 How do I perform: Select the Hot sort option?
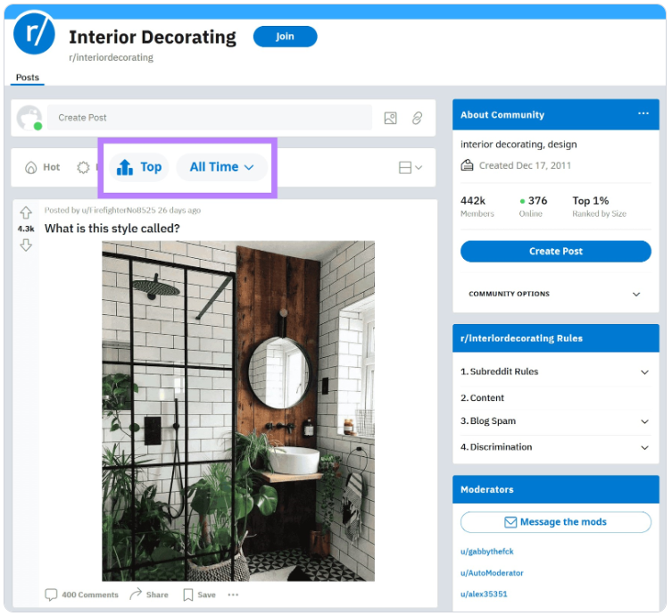click(43, 167)
